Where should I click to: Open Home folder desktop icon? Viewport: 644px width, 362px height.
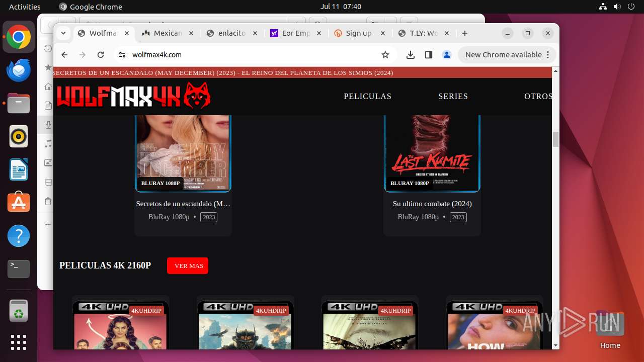click(x=610, y=330)
